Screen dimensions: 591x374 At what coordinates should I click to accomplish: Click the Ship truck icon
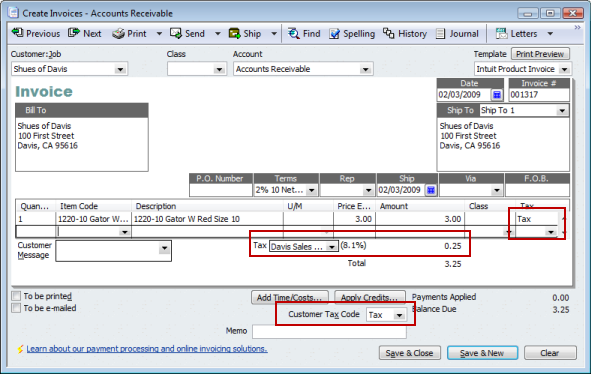[234, 34]
